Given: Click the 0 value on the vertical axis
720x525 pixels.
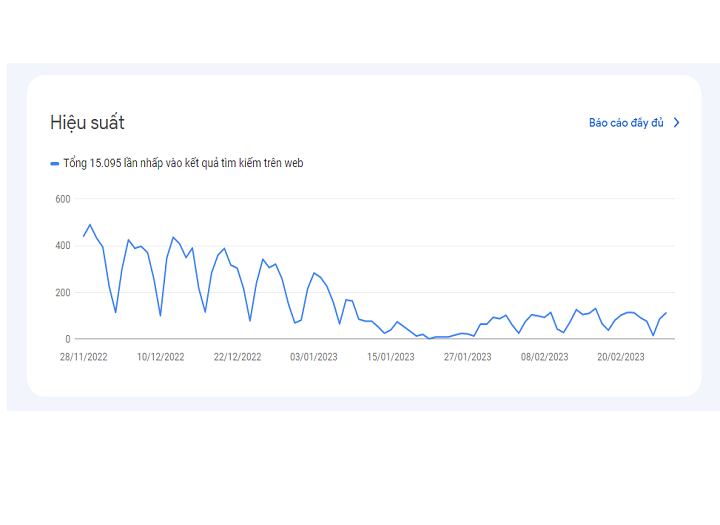Looking at the screenshot, I should pos(67,339).
